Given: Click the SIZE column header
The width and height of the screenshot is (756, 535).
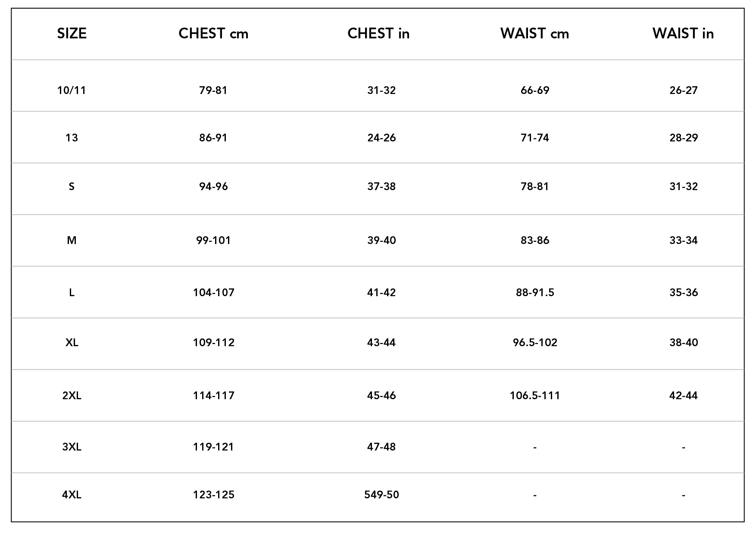Looking at the screenshot, I should (72, 34).
